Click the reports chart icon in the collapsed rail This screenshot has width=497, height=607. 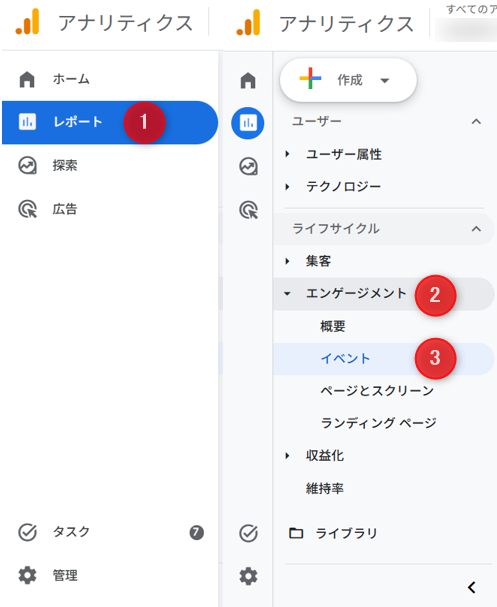tap(248, 123)
